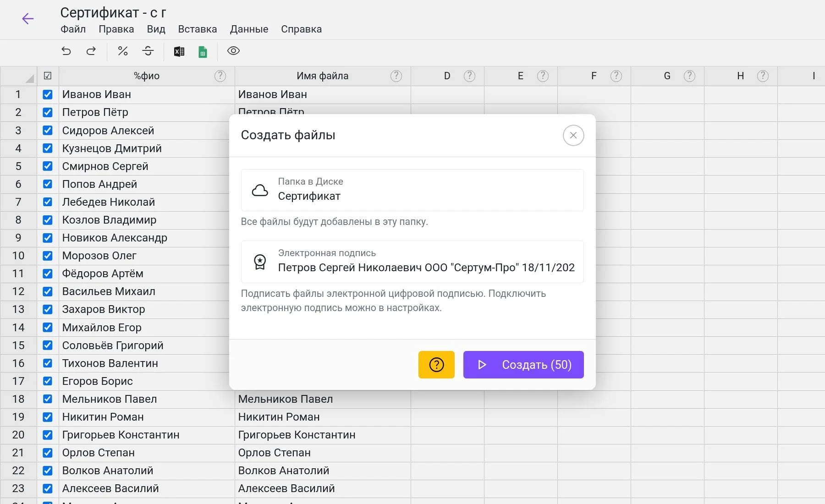Open help for Имя файла column
Screen dimensions: 825x504
(x=396, y=76)
